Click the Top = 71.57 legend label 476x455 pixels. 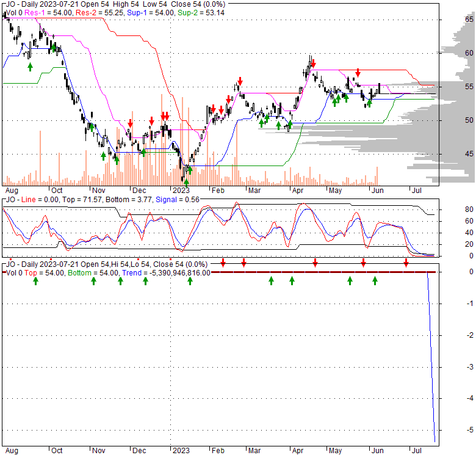[78, 199]
